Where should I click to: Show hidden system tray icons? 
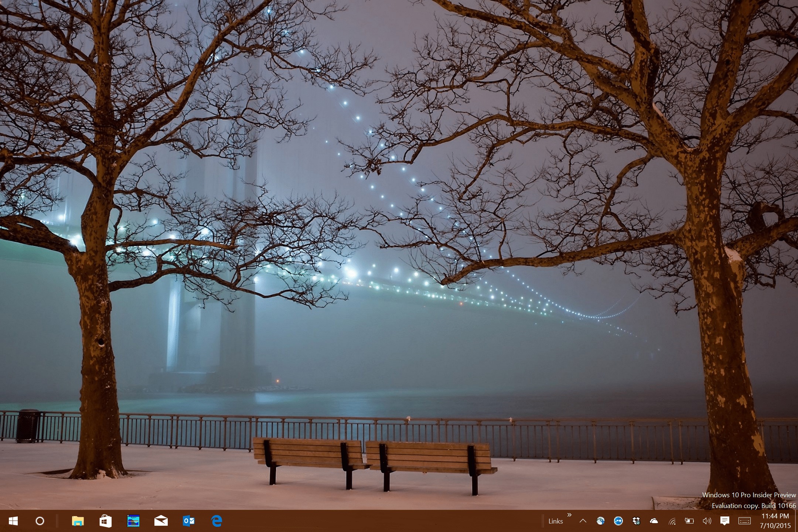[x=583, y=521]
